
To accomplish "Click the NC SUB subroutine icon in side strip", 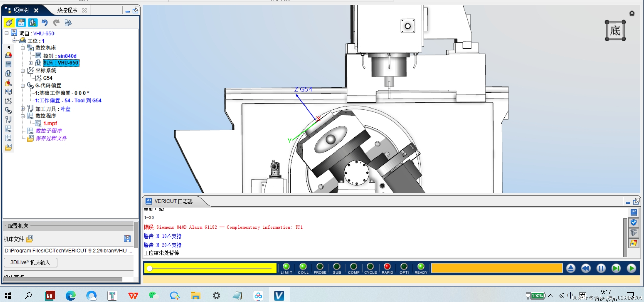I will (9, 138).
